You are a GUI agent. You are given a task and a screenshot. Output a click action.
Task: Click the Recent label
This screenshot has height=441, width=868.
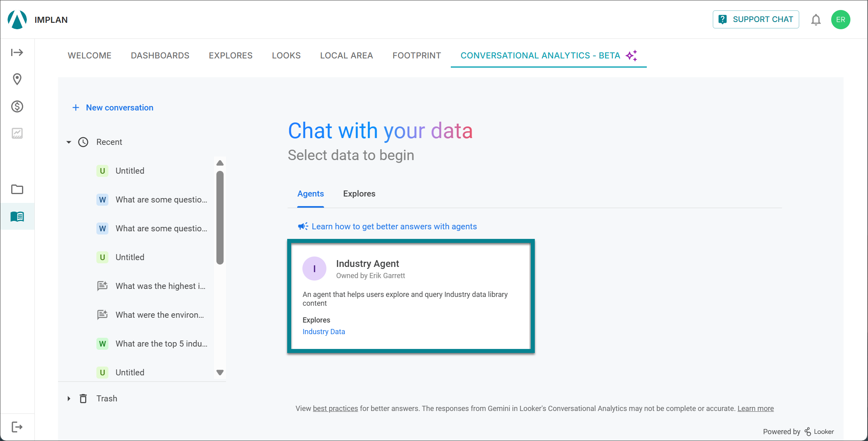tap(109, 142)
